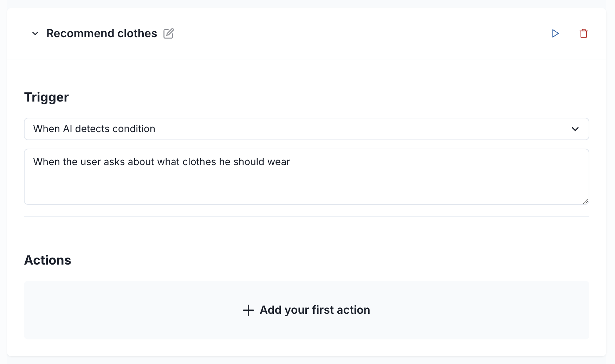Click the "Trigger" section heading

(x=46, y=97)
